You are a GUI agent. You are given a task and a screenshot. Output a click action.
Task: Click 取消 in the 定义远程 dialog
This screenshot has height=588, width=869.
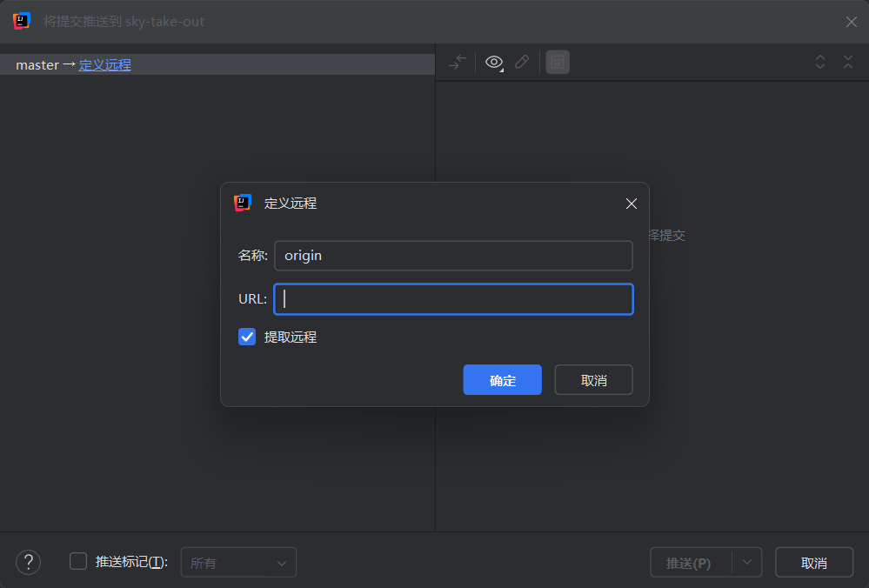point(593,379)
